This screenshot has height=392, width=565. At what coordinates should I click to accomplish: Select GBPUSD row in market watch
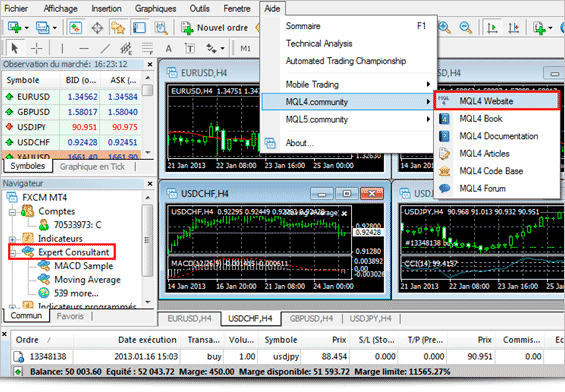tap(71, 112)
